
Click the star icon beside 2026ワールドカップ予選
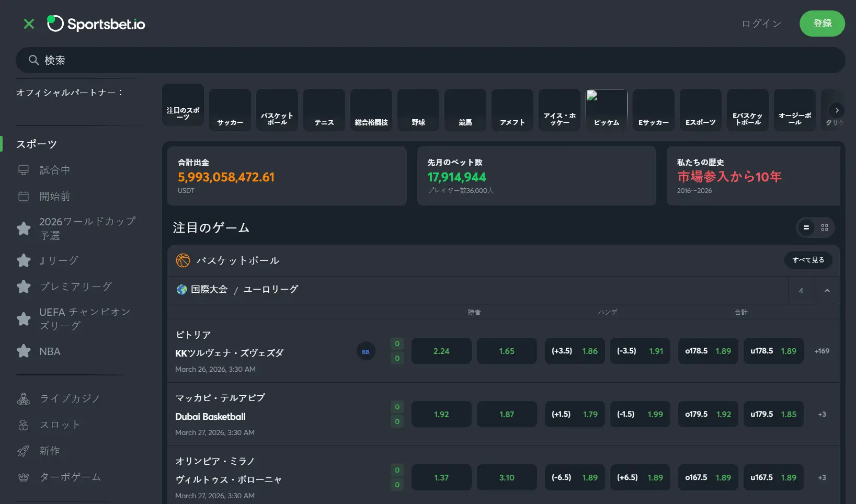pyautogui.click(x=24, y=228)
